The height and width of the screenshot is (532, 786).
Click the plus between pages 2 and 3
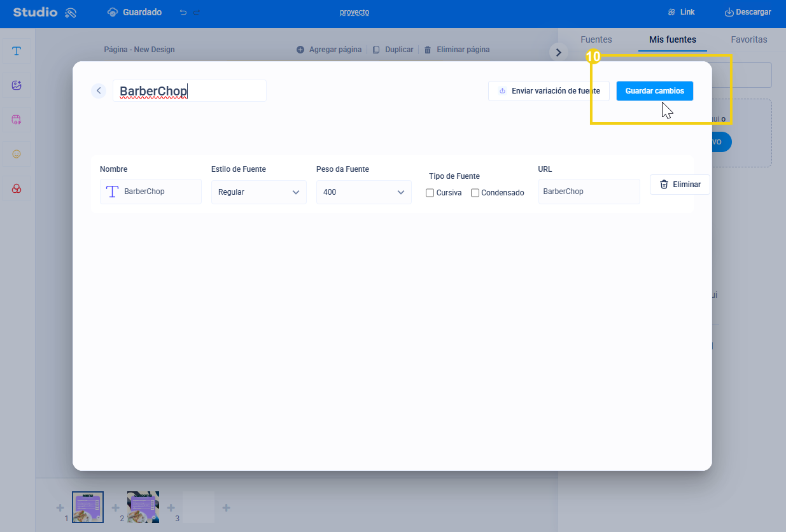171,508
